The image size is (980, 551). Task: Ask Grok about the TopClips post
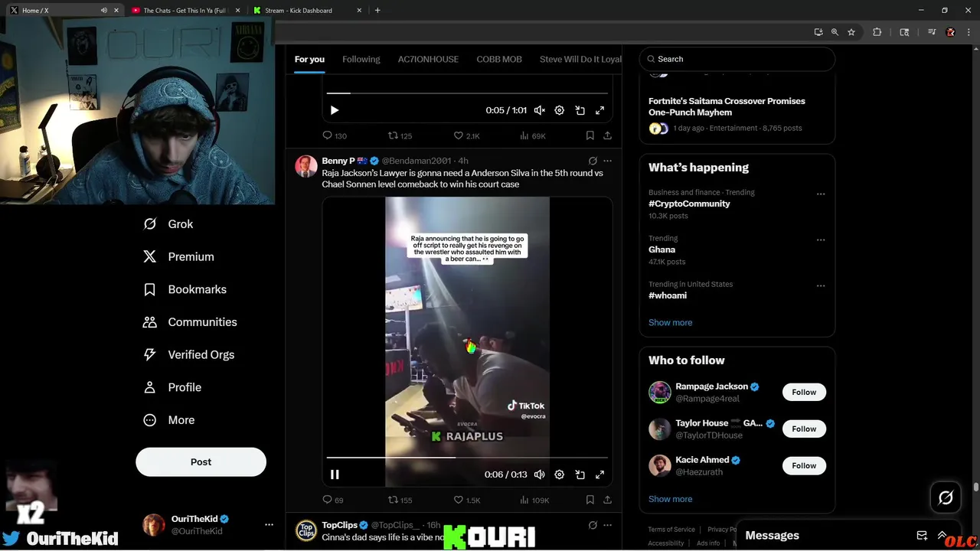[593, 525]
